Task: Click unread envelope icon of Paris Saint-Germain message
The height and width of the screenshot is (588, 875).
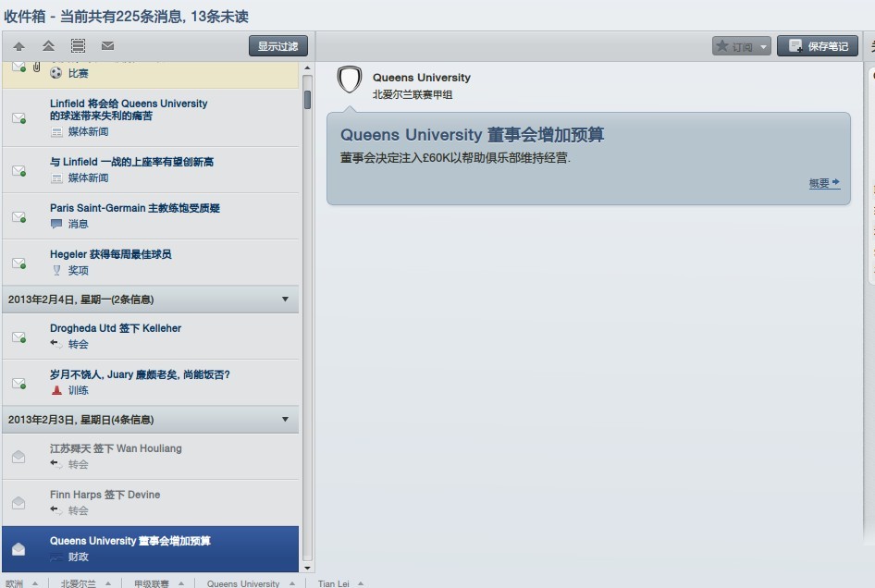Action: point(19,217)
